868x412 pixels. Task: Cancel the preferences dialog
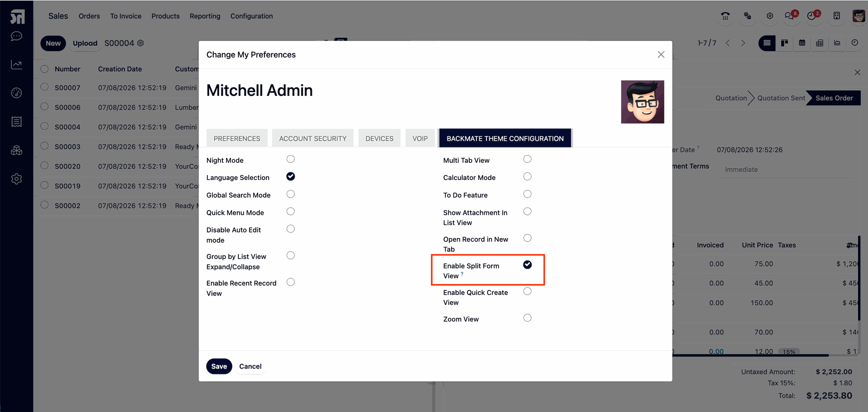coord(250,366)
